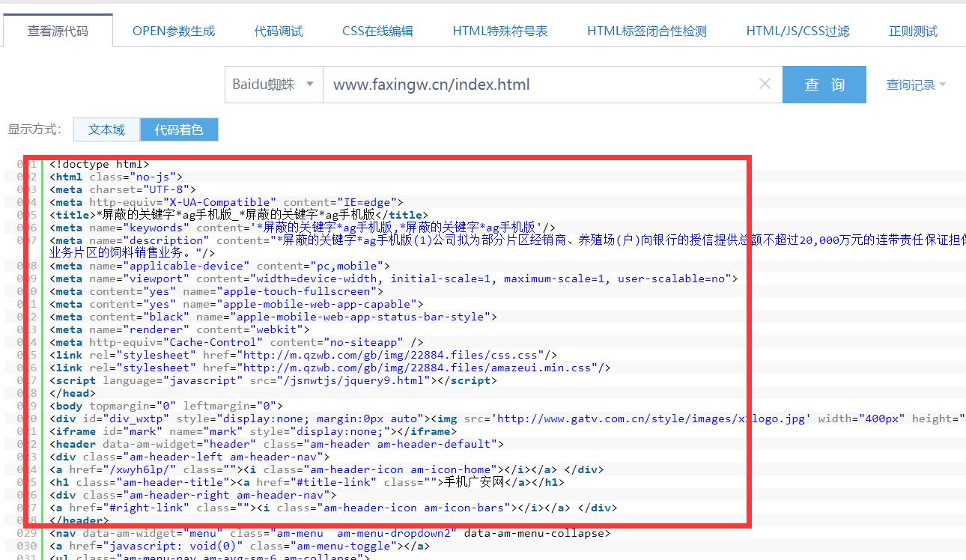This screenshot has width=966, height=560.
Task: Expand the 查询记录 history dropdown
Action: tap(916, 85)
